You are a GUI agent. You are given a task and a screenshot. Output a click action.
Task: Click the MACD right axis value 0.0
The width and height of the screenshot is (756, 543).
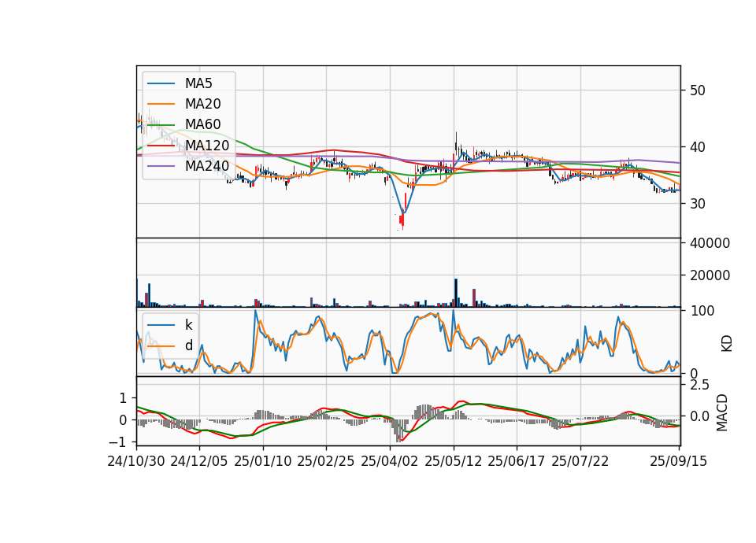[x=700, y=416]
